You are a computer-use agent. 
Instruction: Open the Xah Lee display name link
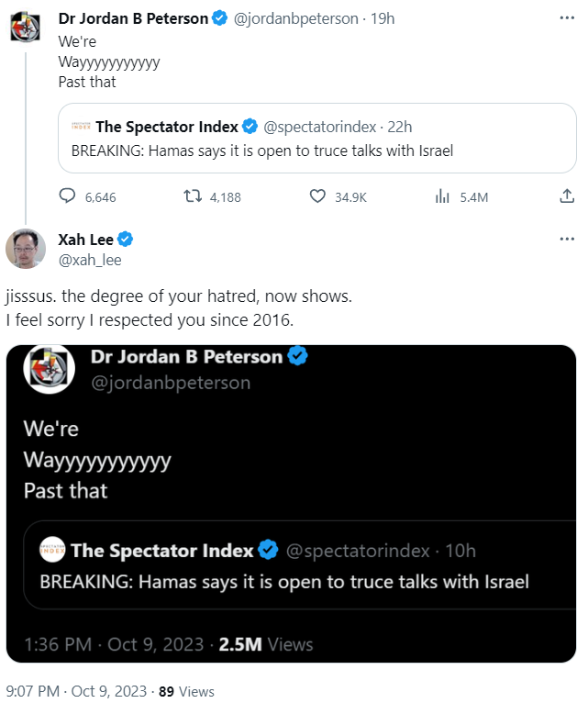86,240
